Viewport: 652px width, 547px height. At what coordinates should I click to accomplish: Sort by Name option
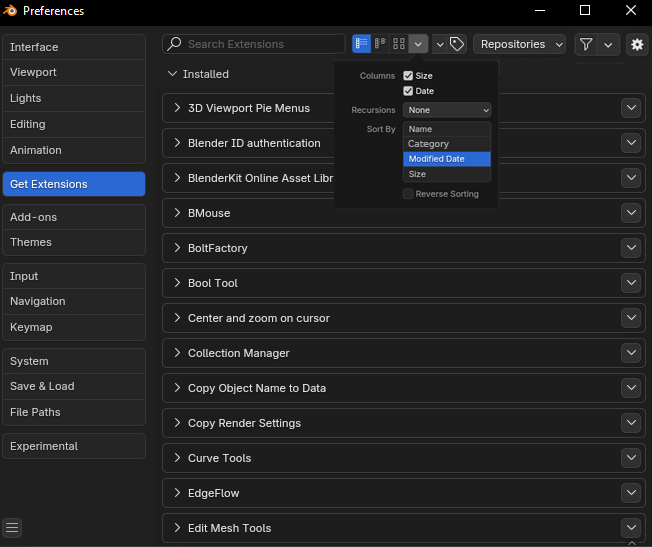pos(447,129)
